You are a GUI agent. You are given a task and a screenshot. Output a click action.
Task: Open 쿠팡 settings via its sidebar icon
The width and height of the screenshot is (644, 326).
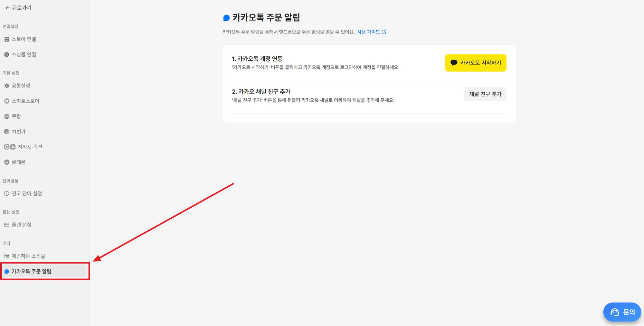click(7, 116)
